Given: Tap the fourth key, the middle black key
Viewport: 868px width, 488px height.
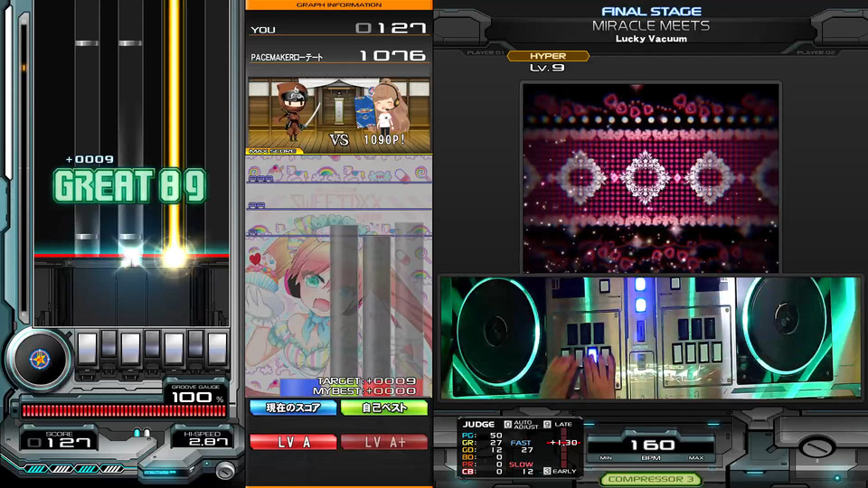Looking at the screenshot, I should click(x=152, y=344).
